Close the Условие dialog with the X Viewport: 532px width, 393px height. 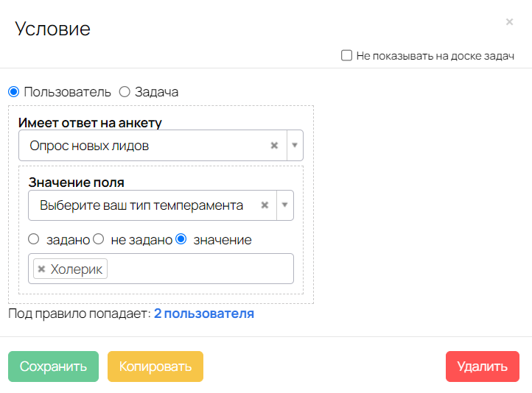(x=509, y=22)
